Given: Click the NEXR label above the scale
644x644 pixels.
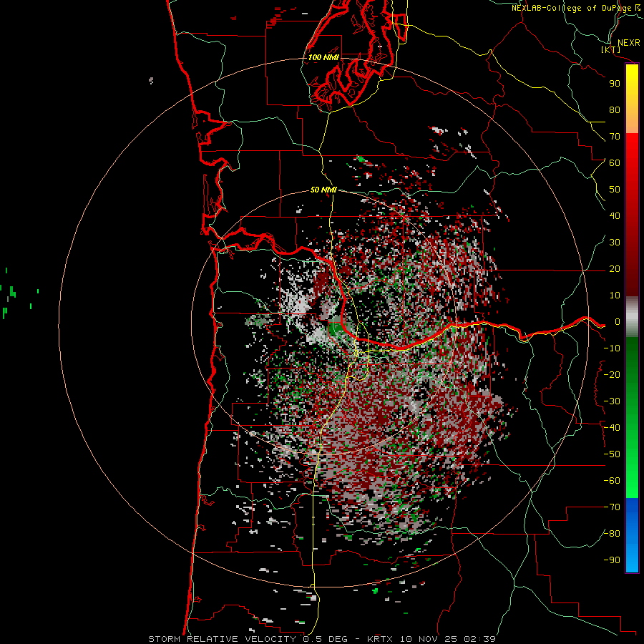Looking at the screenshot, I should 628,43.
